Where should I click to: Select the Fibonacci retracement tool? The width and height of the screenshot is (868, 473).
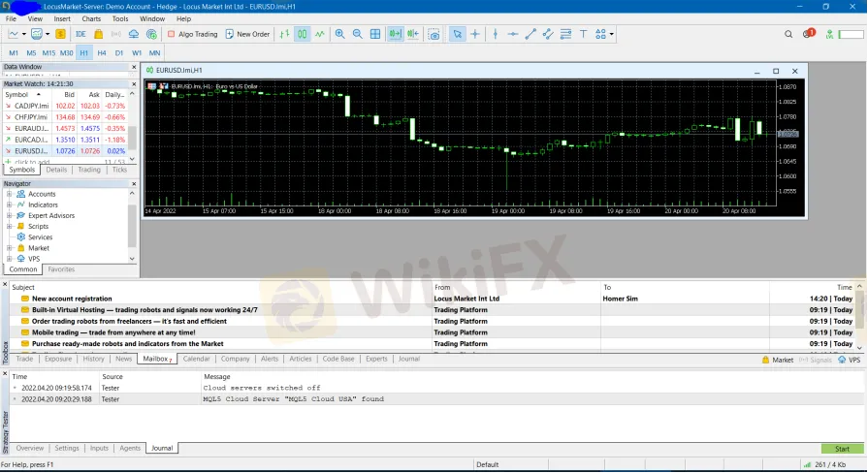click(565, 34)
